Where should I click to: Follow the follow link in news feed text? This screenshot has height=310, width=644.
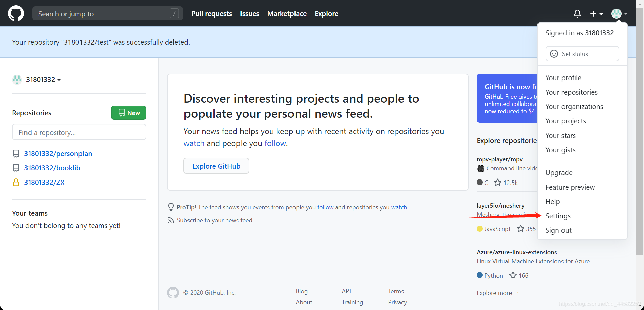tap(275, 143)
